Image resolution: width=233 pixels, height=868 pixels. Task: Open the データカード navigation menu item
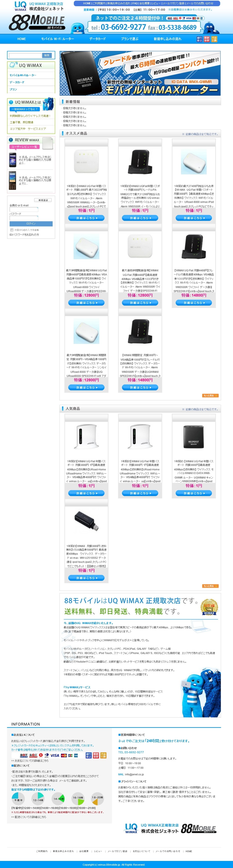[x=98, y=39]
